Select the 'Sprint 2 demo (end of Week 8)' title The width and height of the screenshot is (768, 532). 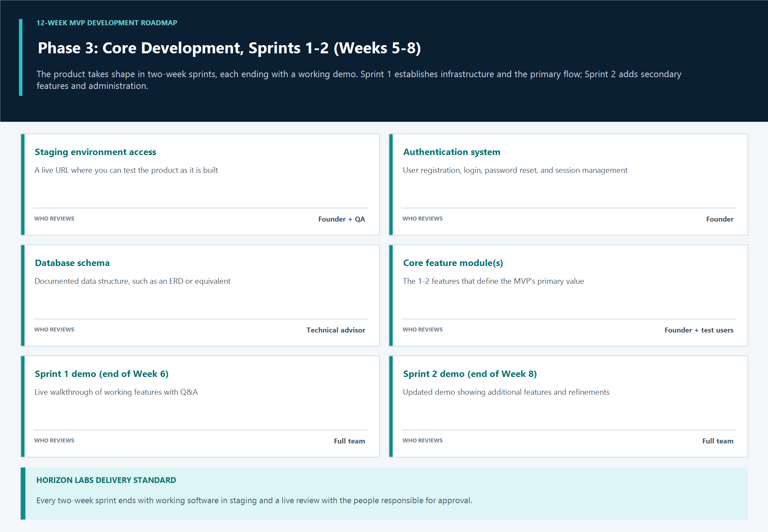tap(470, 374)
